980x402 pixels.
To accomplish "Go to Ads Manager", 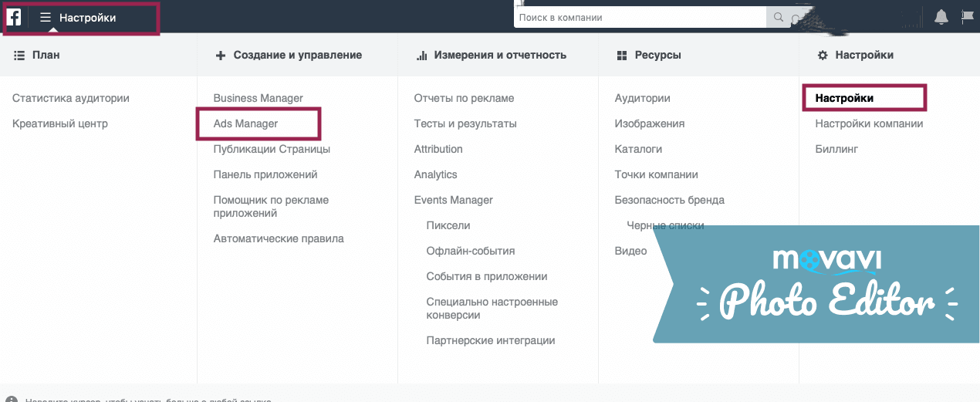I will click(245, 123).
